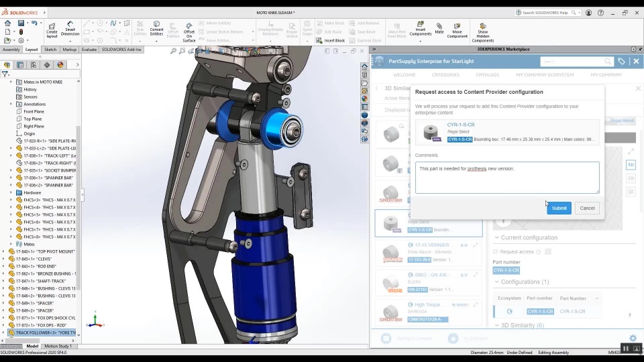Open the Create Layout tool
Viewport: 644px width, 362px height.
[52, 30]
